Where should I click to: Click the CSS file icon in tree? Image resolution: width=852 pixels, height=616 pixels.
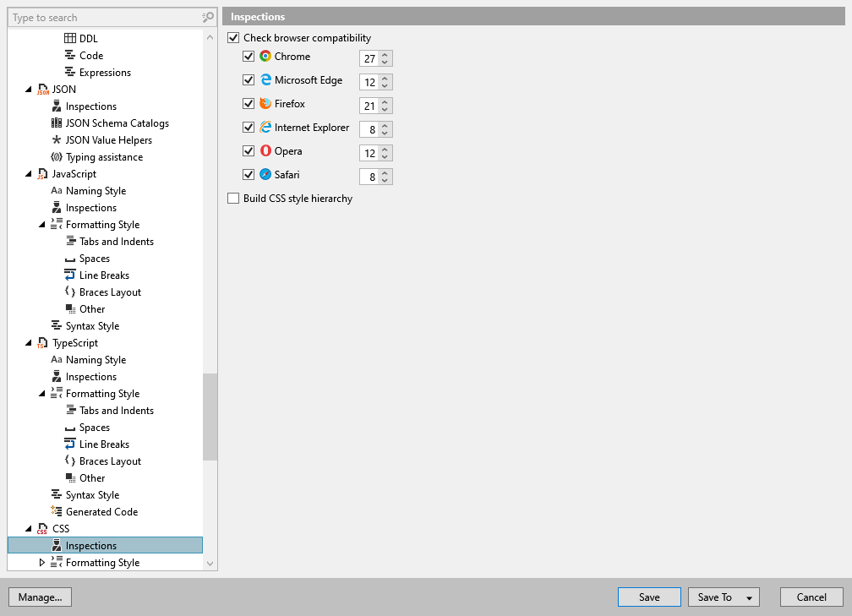pyautogui.click(x=43, y=529)
